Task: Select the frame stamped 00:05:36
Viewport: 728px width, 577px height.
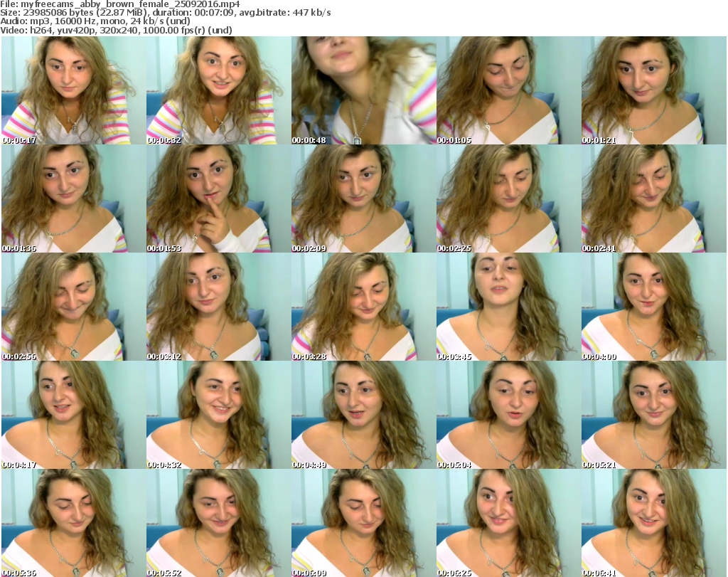Action: 73,523
